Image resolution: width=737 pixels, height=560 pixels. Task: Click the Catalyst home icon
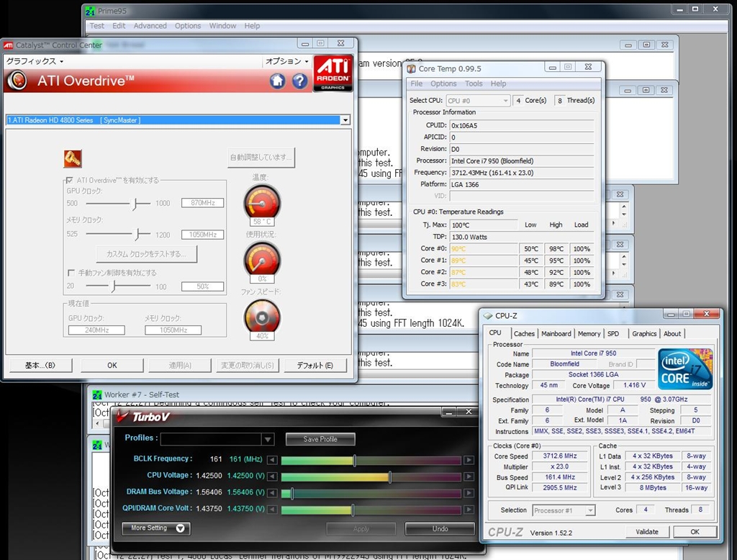tap(277, 81)
